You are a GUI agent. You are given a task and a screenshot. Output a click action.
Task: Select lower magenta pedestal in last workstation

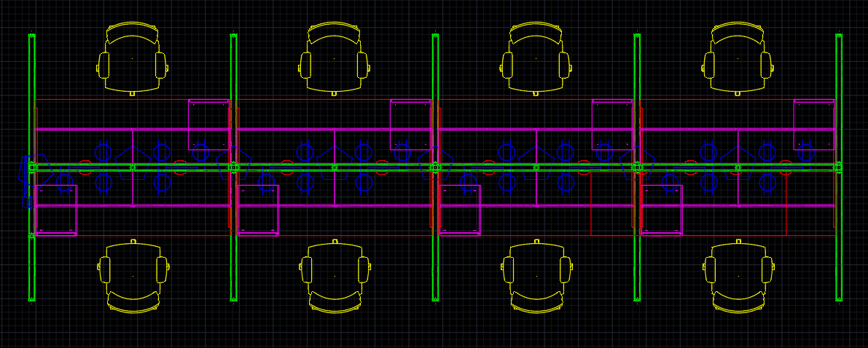[x=662, y=210]
